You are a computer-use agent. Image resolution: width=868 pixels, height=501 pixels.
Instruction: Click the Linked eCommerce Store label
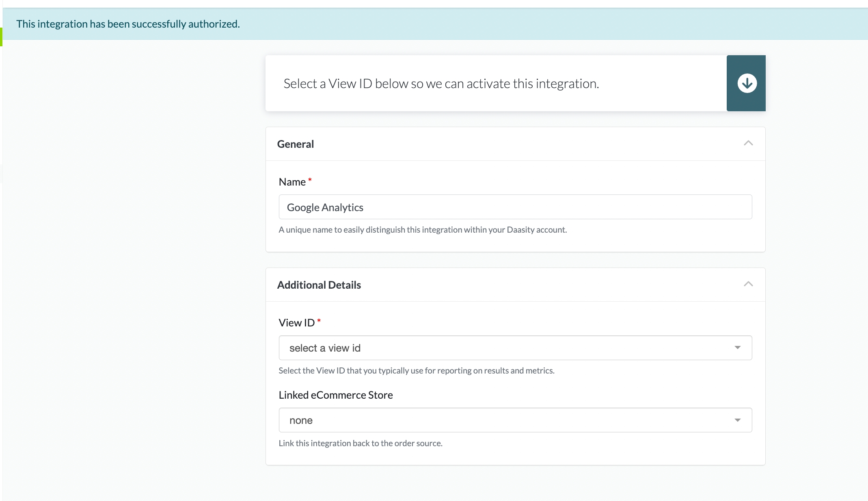pos(335,395)
